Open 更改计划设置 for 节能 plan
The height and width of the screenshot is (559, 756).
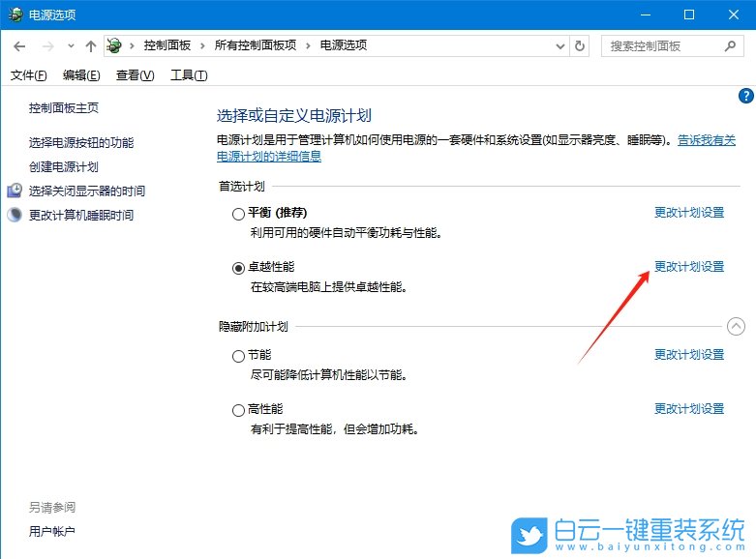click(689, 355)
